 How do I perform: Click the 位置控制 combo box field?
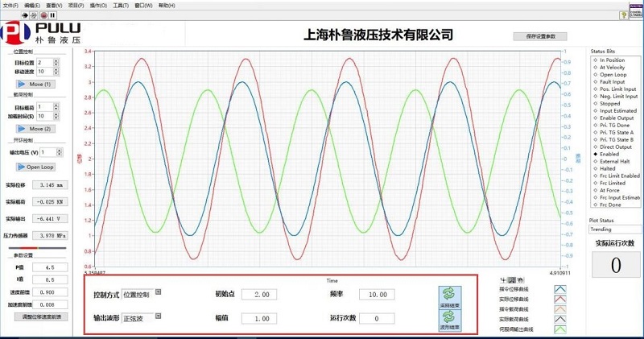[x=138, y=294]
